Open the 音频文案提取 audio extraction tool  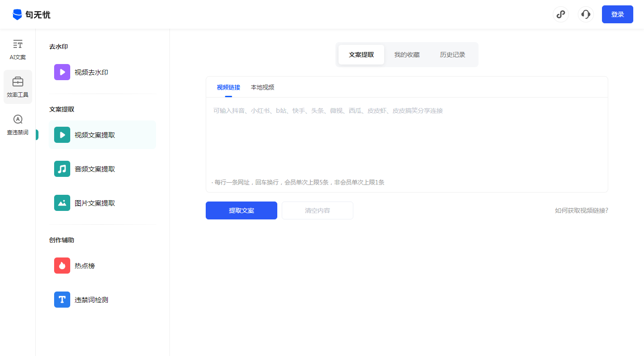click(94, 169)
